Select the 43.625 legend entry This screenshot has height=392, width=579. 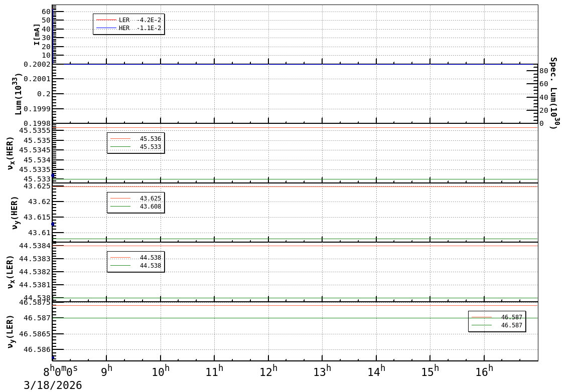pyautogui.click(x=135, y=199)
